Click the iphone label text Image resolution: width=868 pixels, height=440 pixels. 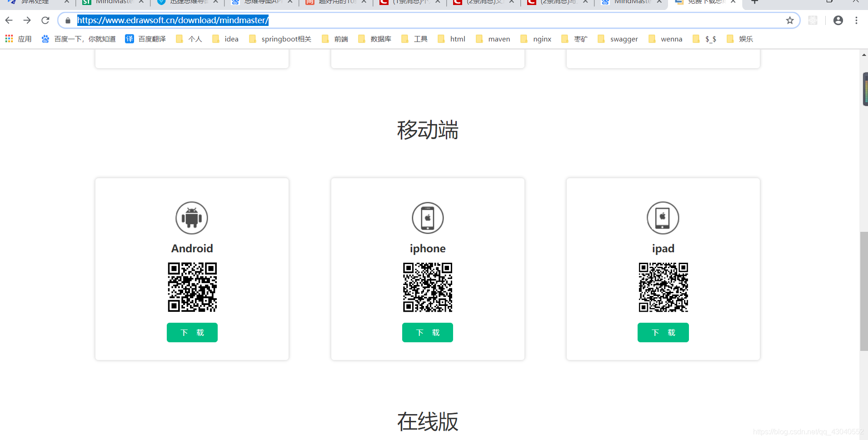tap(428, 249)
